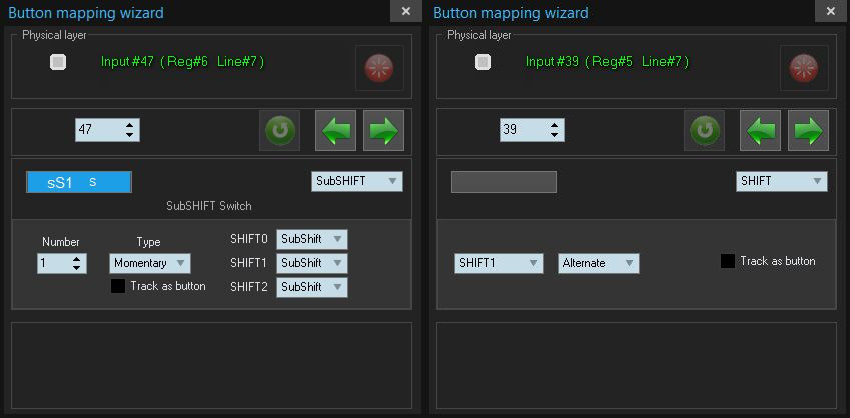Open the SHIFT1 selector dropdown
The image size is (850, 418).
(x=499, y=263)
